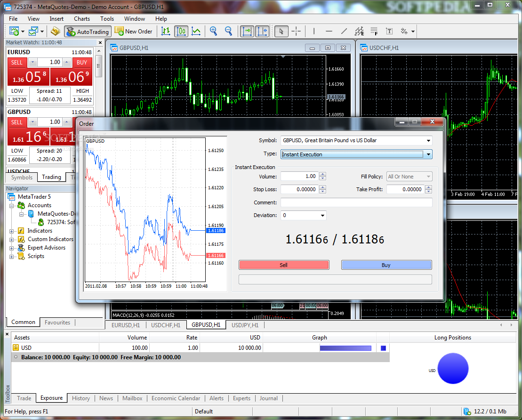Open the Charts menu

(82, 19)
